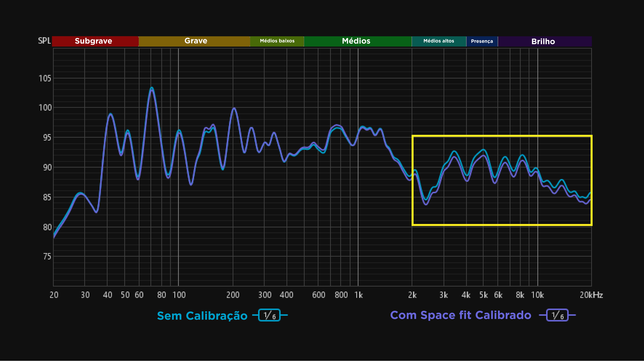The width and height of the screenshot is (644, 362).
Task: Click the 1k frequency axis label
Action: 359,295
